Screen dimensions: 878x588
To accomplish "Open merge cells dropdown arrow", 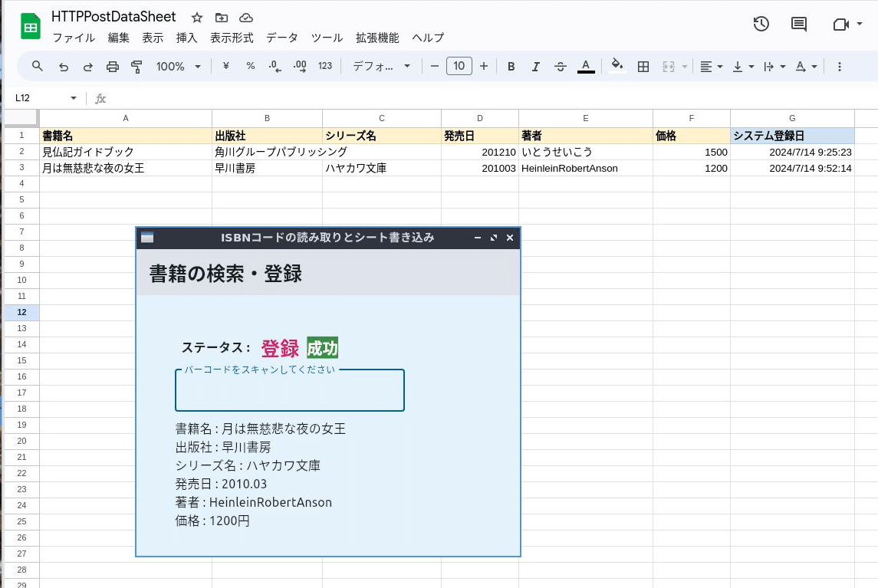I will click(684, 67).
